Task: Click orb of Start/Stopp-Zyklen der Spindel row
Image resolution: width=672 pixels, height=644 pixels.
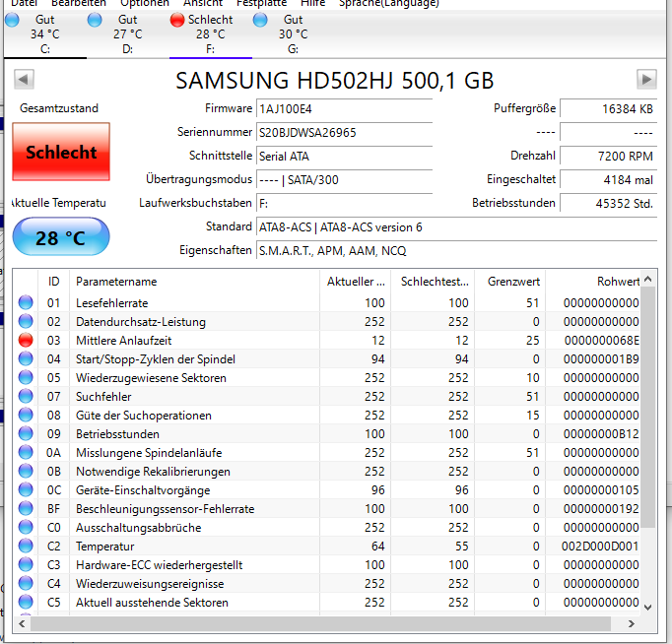Action: coord(26,358)
